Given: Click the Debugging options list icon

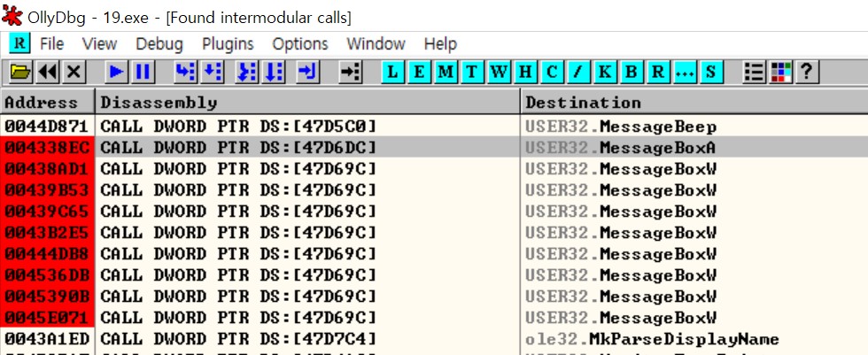Looking at the screenshot, I should point(754,73).
